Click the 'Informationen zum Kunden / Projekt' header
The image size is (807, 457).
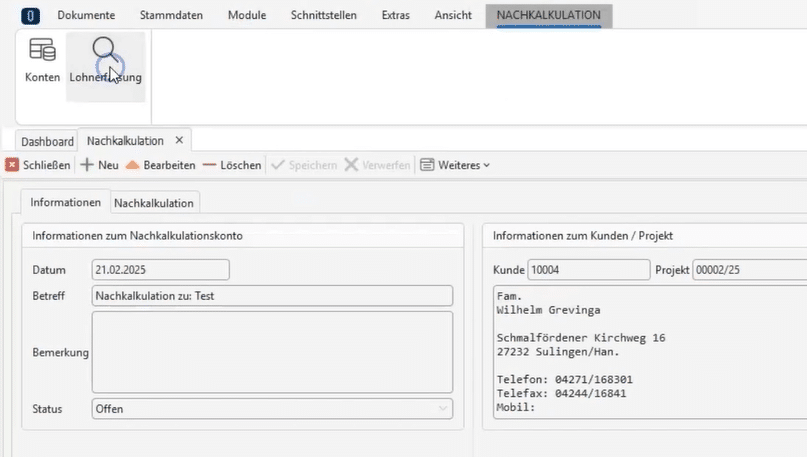(x=583, y=236)
